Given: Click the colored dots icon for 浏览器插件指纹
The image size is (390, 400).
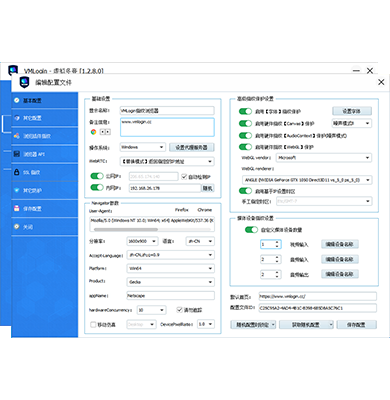Looking at the screenshot, I should (x=17, y=136).
